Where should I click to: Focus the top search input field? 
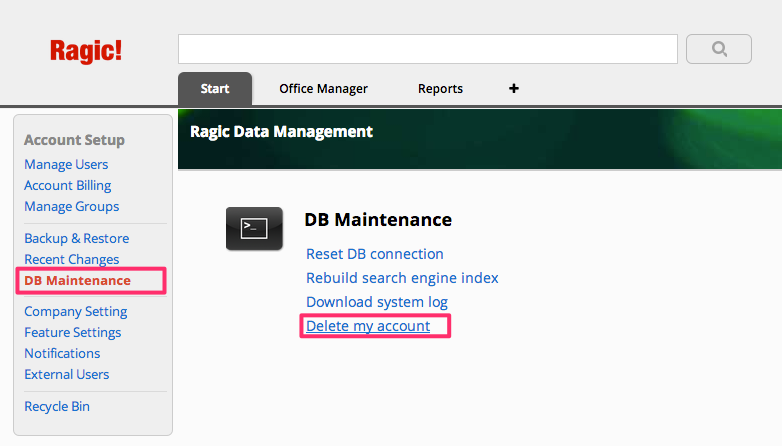[428, 49]
